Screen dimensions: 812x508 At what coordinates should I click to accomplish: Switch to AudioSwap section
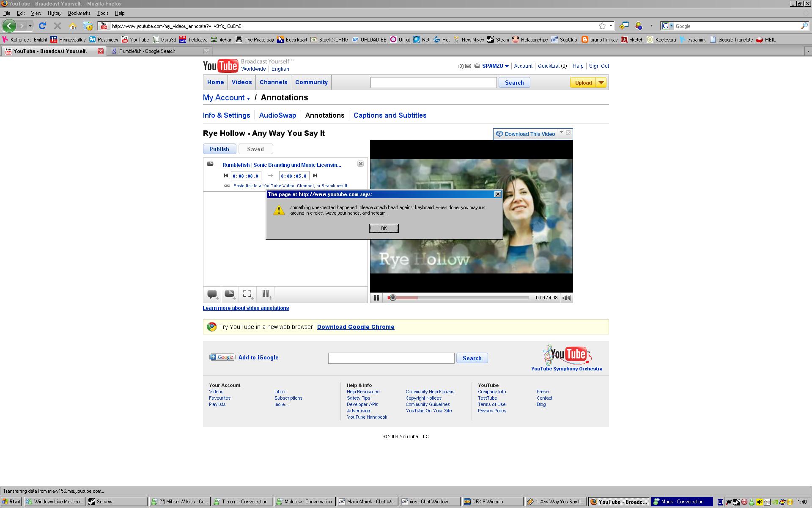click(277, 115)
